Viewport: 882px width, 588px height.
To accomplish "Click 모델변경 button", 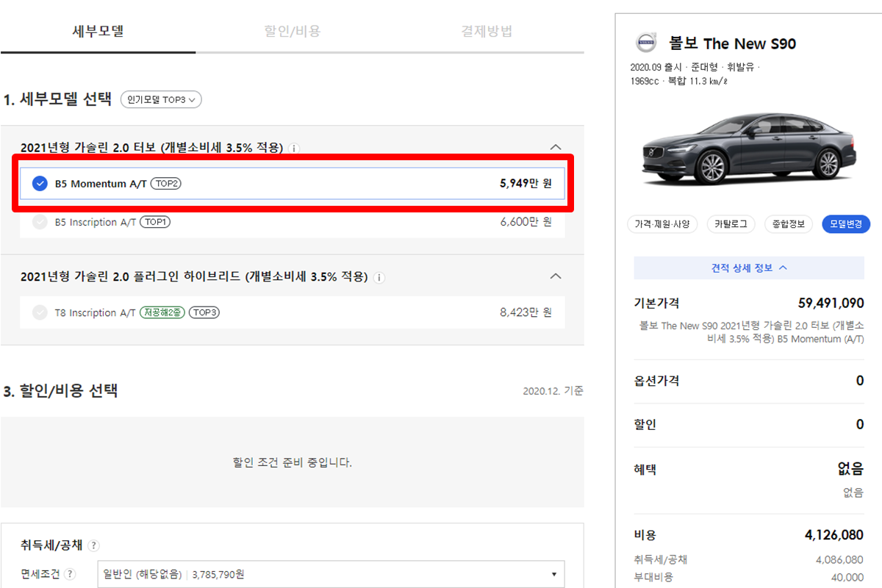I will (x=846, y=224).
